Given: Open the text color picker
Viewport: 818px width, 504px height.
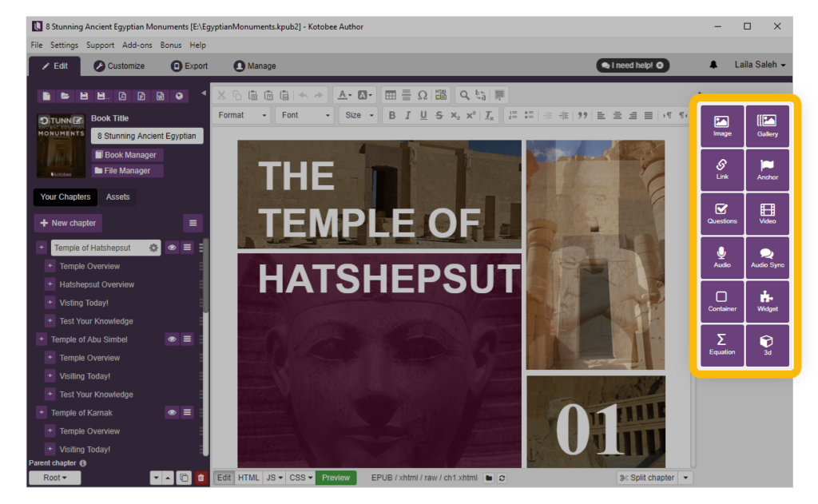Looking at the screenshot, I should click(344, 95).
